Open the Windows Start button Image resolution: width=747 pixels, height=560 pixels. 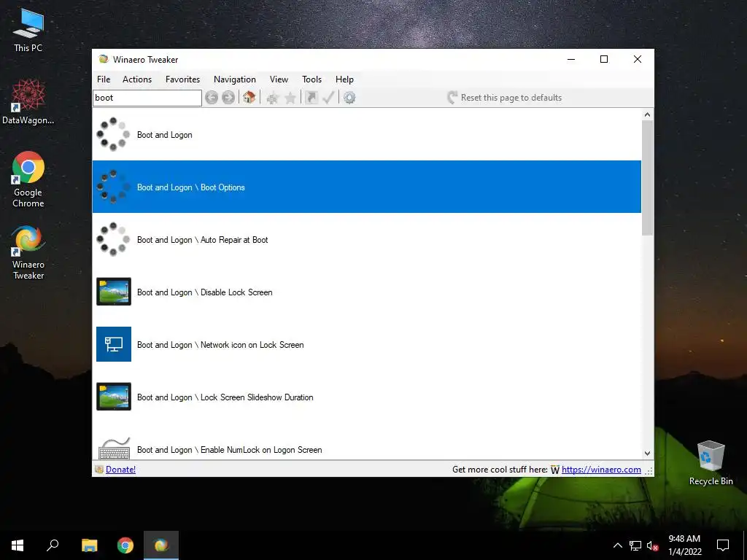[x=18, y=545]
